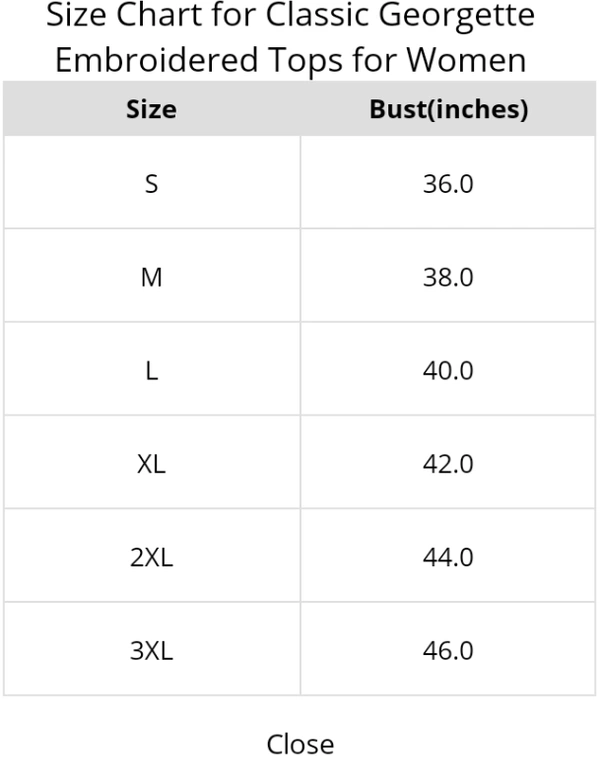Select the XL size cell
Screen dimensions: 600x780
[151, 464]
